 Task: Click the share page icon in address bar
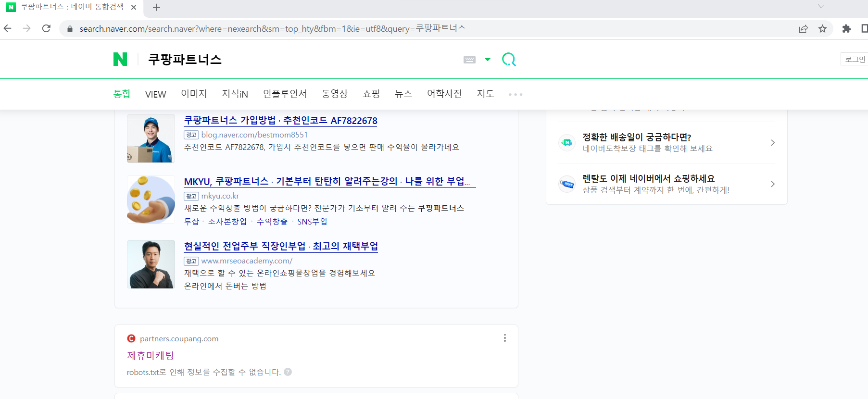tap(803, 29)
